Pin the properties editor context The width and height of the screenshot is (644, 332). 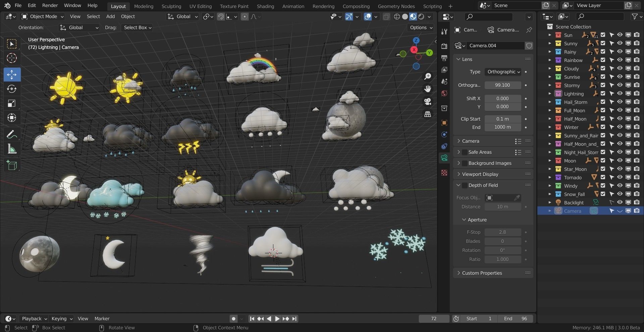point(529,30)
